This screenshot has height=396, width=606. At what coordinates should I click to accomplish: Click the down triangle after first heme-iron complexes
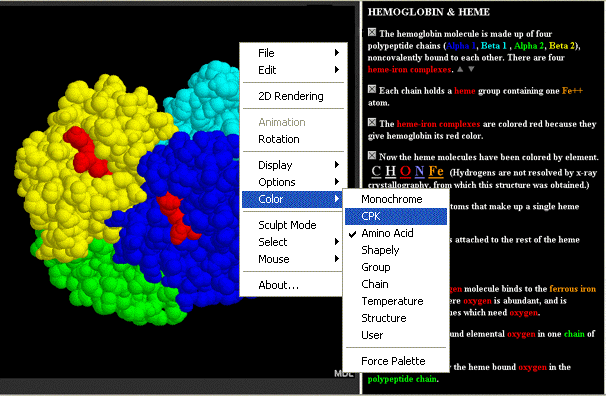point(471,70)
